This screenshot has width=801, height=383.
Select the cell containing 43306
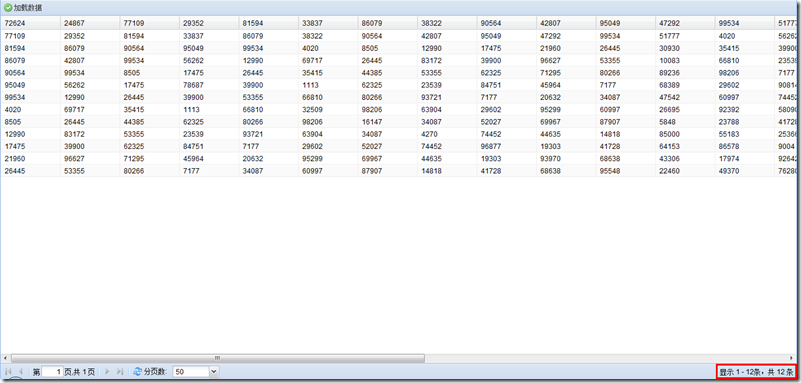pyautogui.click(x=686, y=159)
